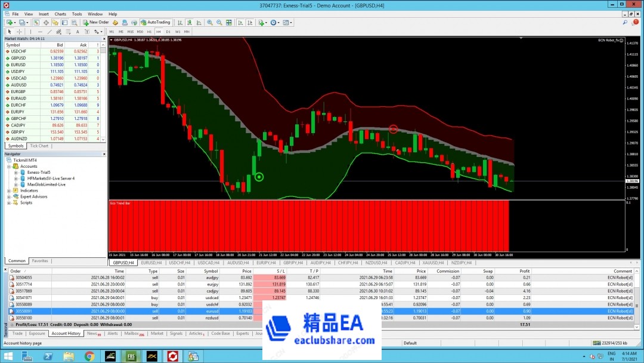
Task: Open the EURUSD,H4 chart tab
Action: tap(151, 263)
